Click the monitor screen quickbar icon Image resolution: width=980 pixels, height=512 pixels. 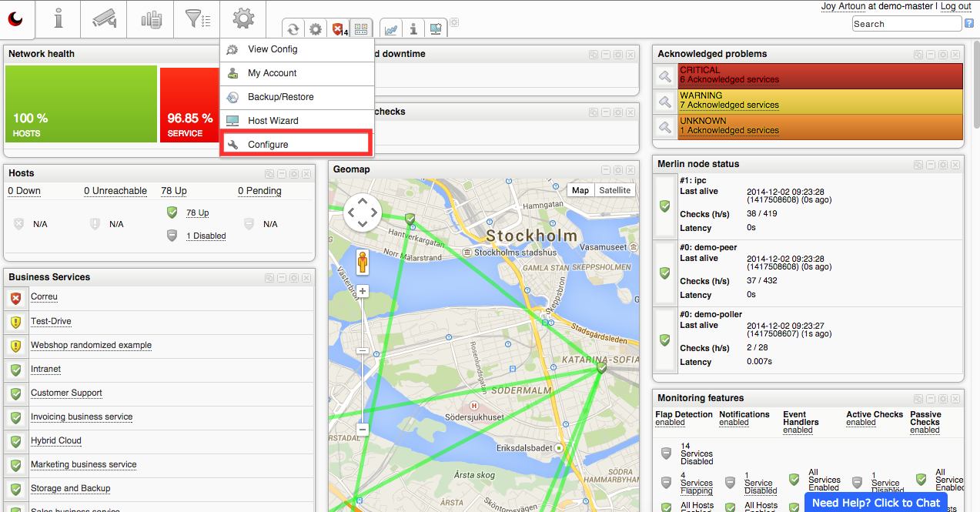[x=436, y=29]
